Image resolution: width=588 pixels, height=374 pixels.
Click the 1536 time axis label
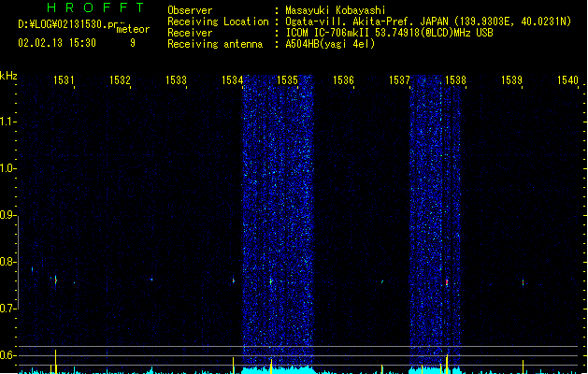(343, 80)
